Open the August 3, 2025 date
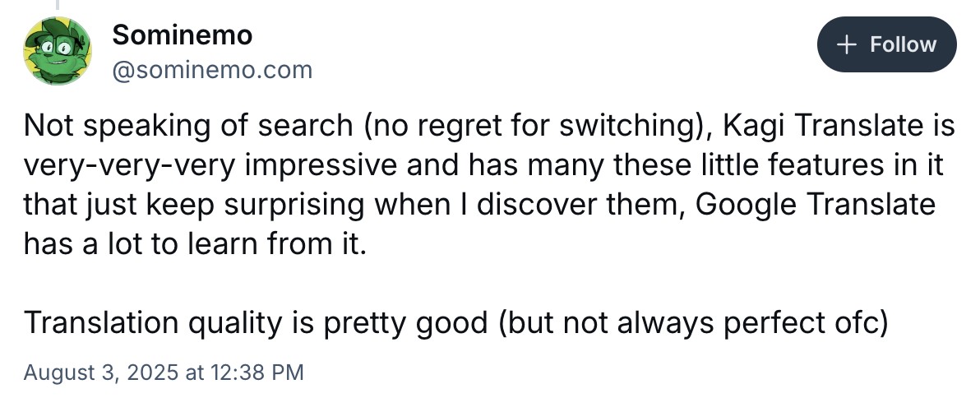The width and height of the screenshot is (980, 398). coord(101,373)
